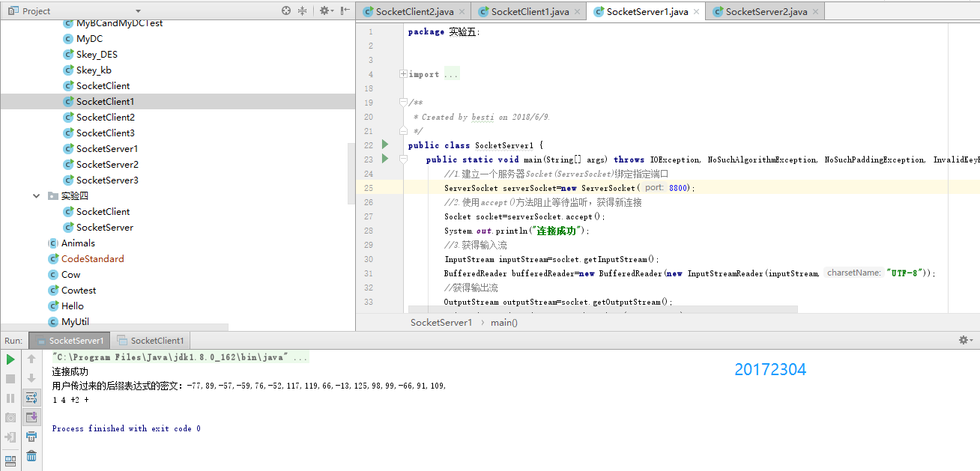
Task: Select SocketClient3 in project tree
Action: (x=106, y=133)
